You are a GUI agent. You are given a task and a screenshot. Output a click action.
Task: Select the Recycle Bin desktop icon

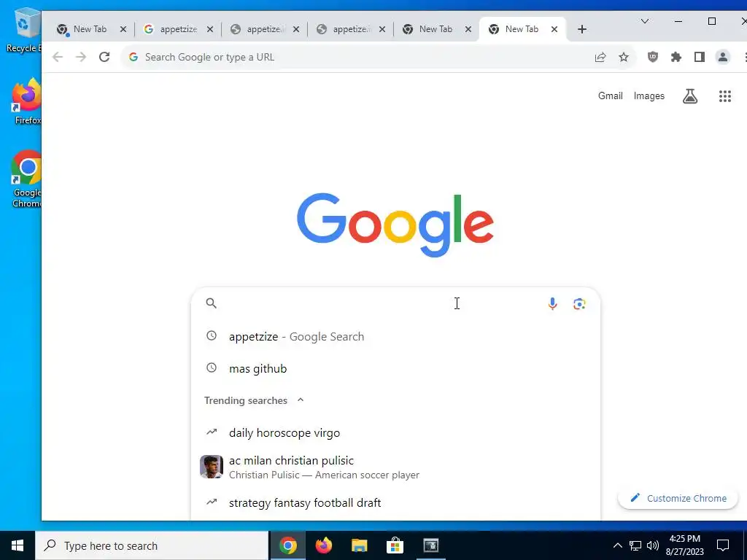pyautogui.click(x=24, y=31)
